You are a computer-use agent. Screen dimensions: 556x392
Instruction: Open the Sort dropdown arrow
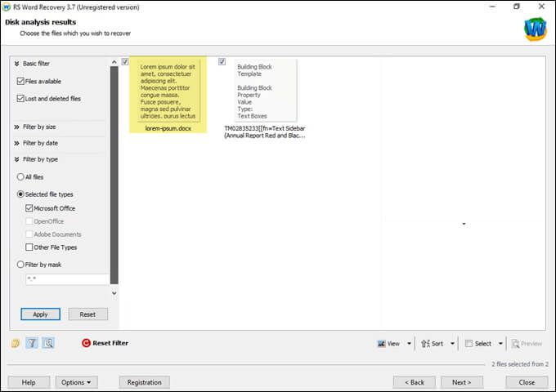(x=452, y=344)
